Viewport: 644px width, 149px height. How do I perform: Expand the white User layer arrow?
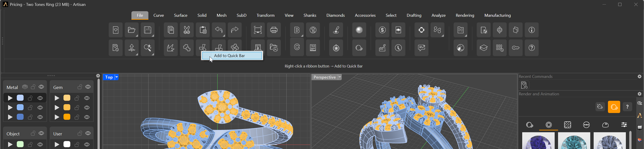coord(57,144)
